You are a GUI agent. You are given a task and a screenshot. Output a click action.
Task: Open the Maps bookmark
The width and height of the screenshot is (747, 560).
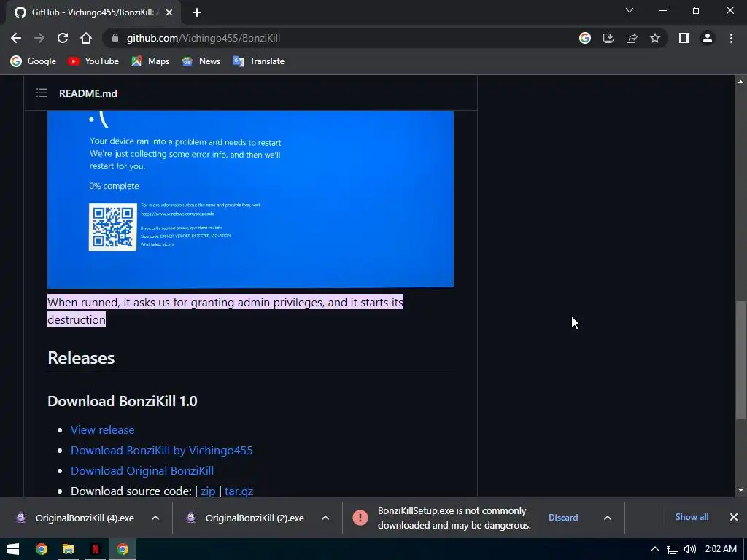[x=150, y=61]
